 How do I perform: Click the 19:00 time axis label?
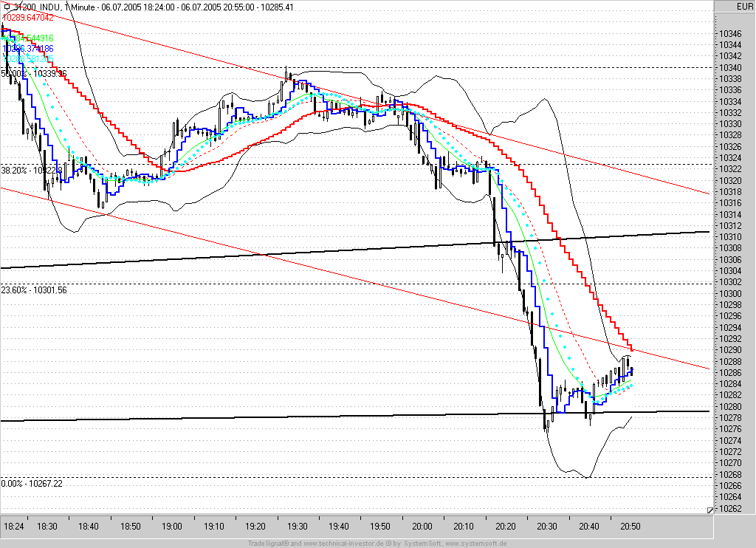click(x=171, y=527)
